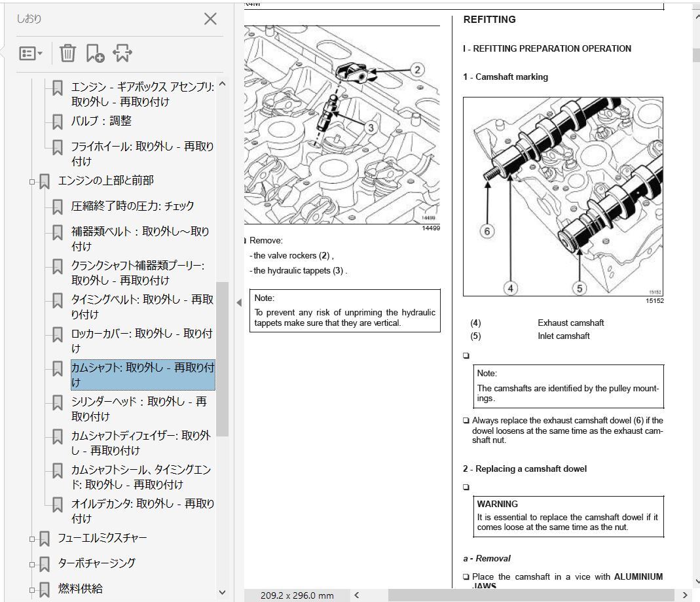Click 'Inlet camshaft' legend text
Image resolution: width=700 pixels, height=602 pixels.
point(563,336)
